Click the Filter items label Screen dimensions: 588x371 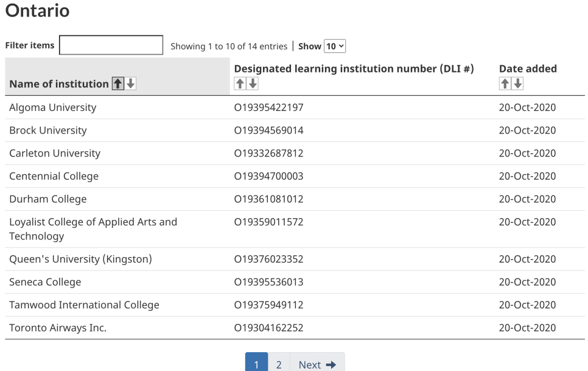point(30,45)
